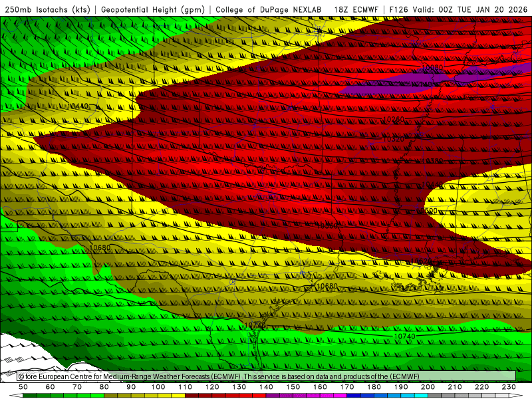Click the dark gray swatch starting at 200
Viewport: 532px width, 399px height.
click(x=435, y=396)
